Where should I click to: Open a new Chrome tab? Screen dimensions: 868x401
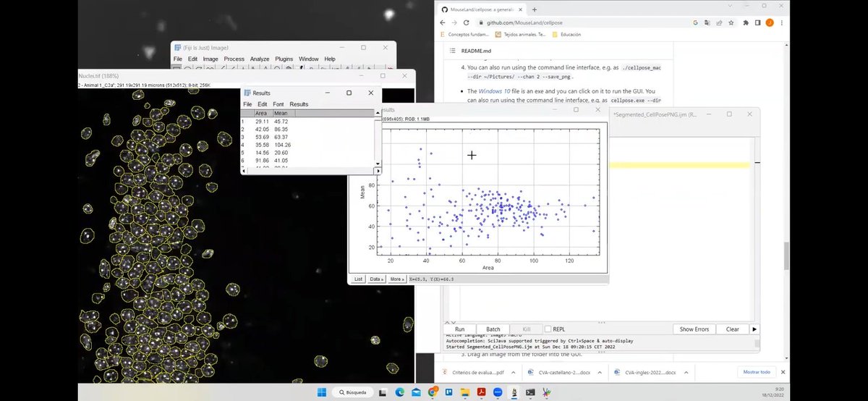(535, 9)
